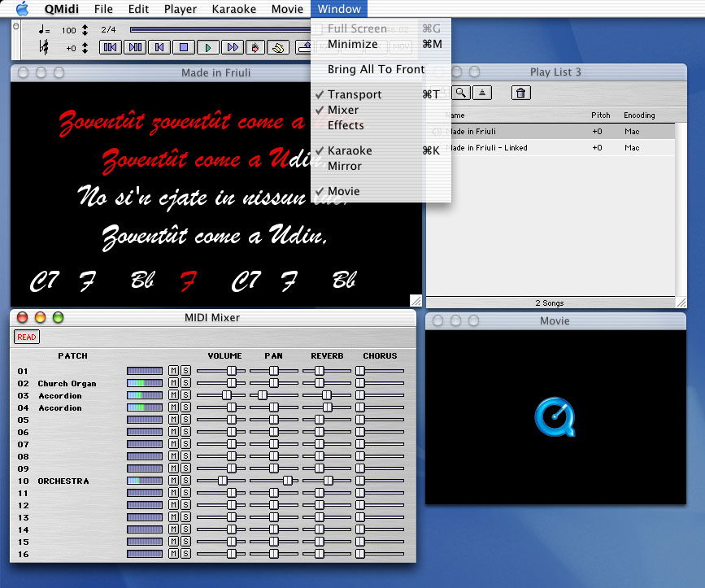Mute channel 01 in the MIDI Mixer
The image size is (705, 588).
173,371
